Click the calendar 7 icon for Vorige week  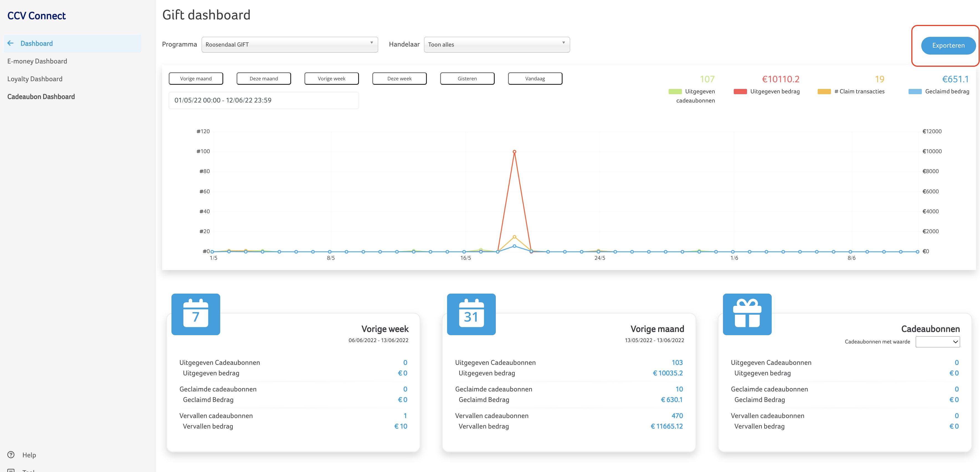[x=196, y=314]
